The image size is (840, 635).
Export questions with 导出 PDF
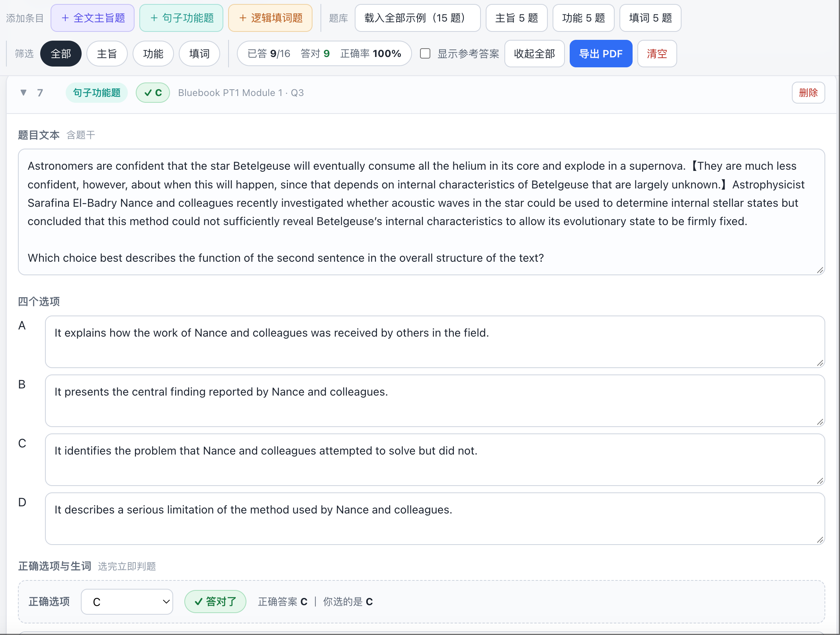click(x=601, y=54)
